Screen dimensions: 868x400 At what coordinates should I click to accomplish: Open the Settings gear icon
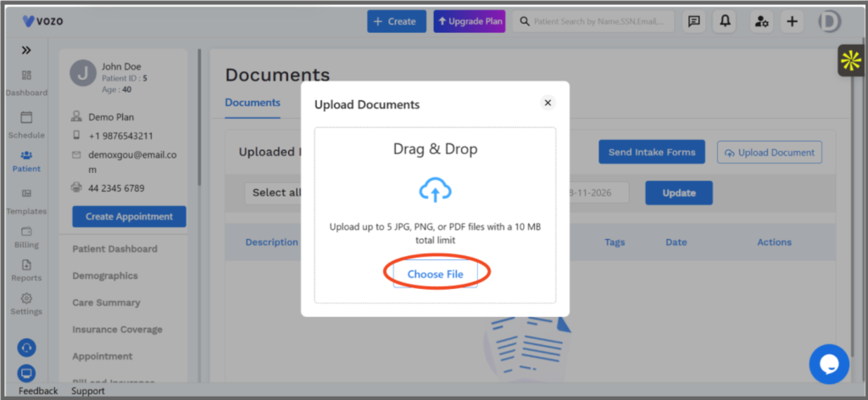26,298
